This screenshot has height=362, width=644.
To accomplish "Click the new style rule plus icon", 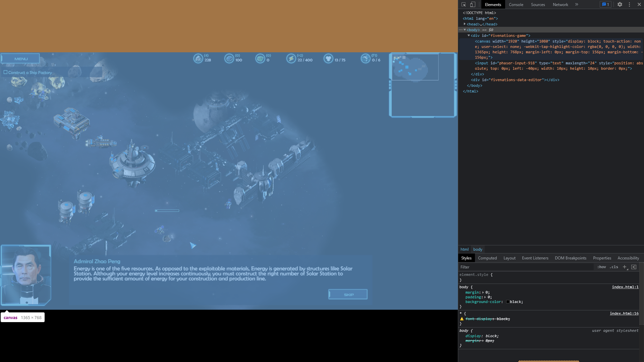I will (624, 267).
